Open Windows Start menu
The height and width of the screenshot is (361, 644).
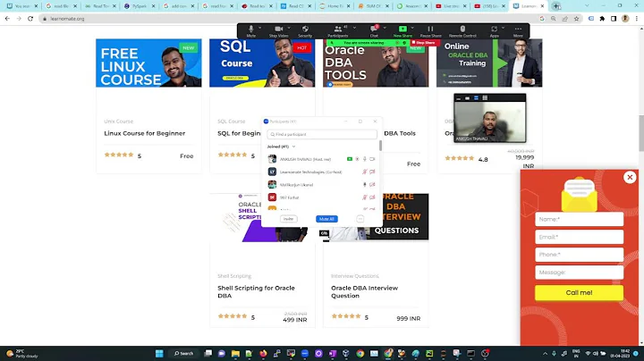point(159,353)
